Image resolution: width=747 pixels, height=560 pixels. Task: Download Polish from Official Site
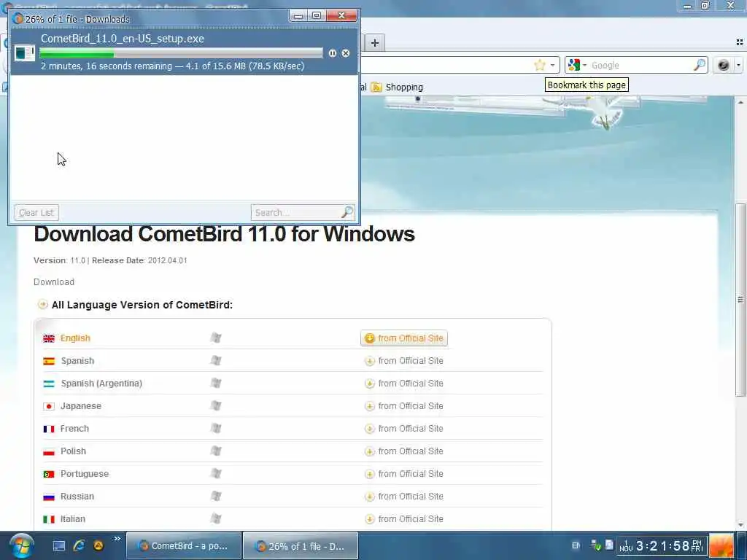click(404, 451)
